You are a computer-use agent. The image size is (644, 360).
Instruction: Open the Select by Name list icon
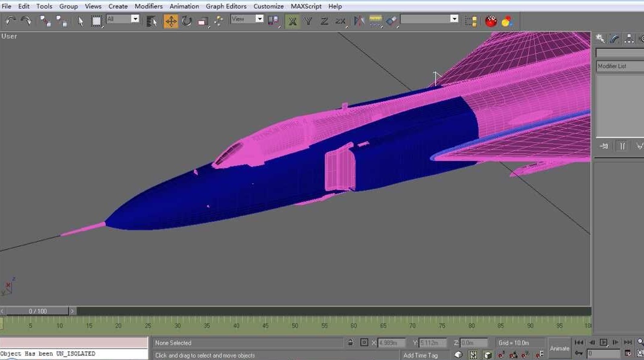pyautogui.click(x=151, y=21)
